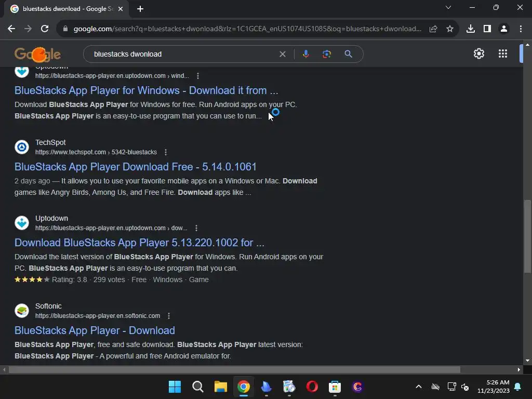
Task: Switch to Chrome in the taskbar
Action: (244, 387)
